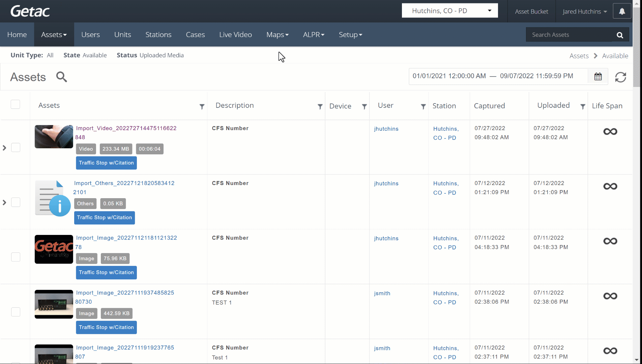Image resolution: width=642 pixels, height=364 pixels.
Task: Open the Units page
Action: [x=122, y=35]
